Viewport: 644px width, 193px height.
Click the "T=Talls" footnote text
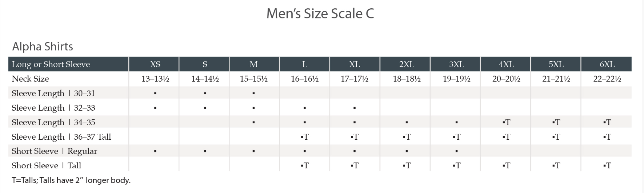pos(71,180)
